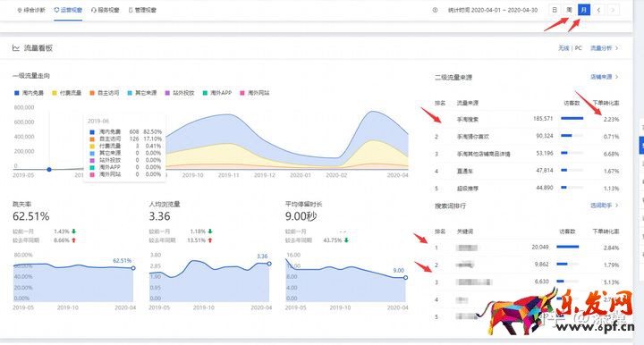Open the 管理视窗 tab
Viewport: 644px width, 345px height.
[x=142, y=10]
